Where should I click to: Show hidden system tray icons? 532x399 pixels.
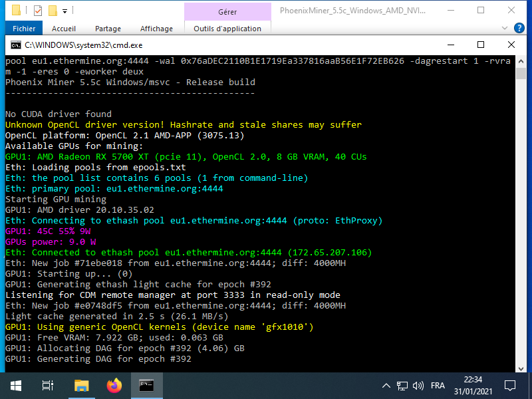click(386, 386)
